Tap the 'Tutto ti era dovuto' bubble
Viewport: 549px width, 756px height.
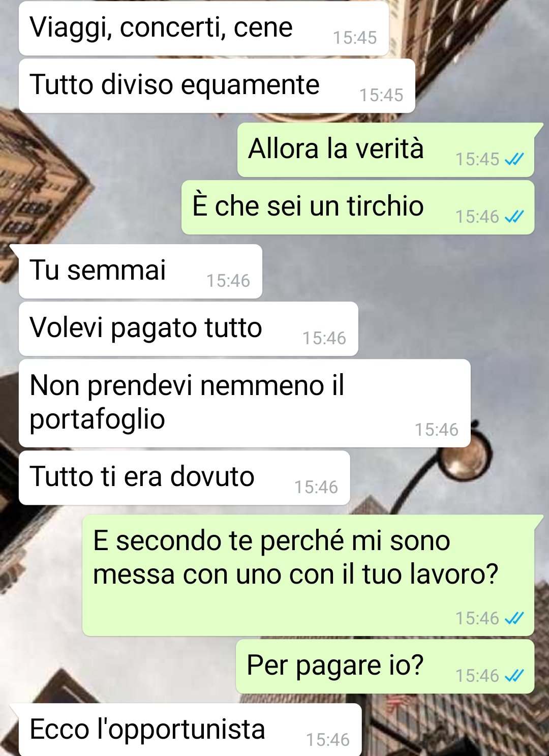click(185, 478)
